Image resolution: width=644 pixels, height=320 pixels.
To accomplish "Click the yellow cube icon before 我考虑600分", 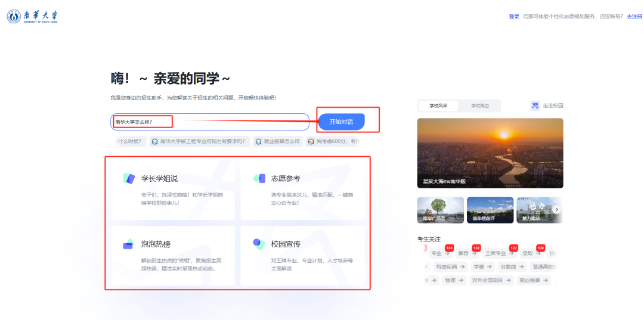I will 311,142.
